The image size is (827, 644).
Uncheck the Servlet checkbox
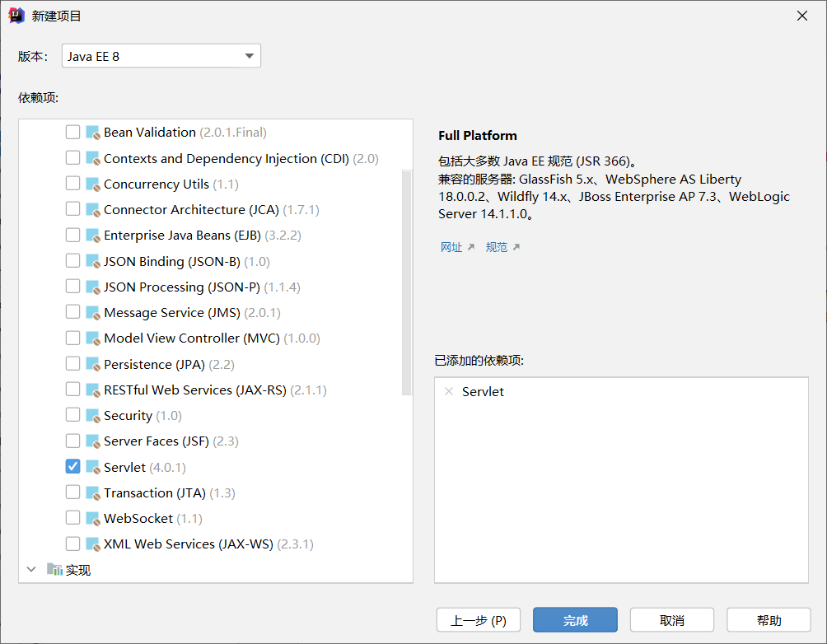coord(72,466)
